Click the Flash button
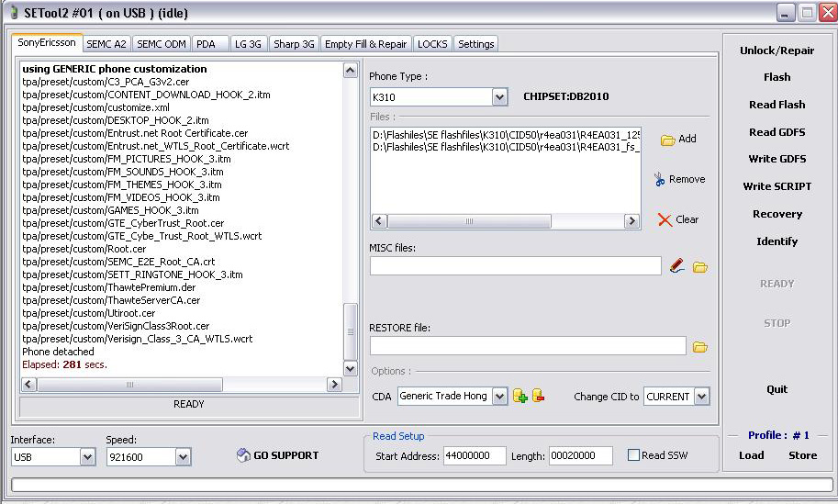Image resolution: width=838 pixels, height=504 pixels. (x=777, y=77)
